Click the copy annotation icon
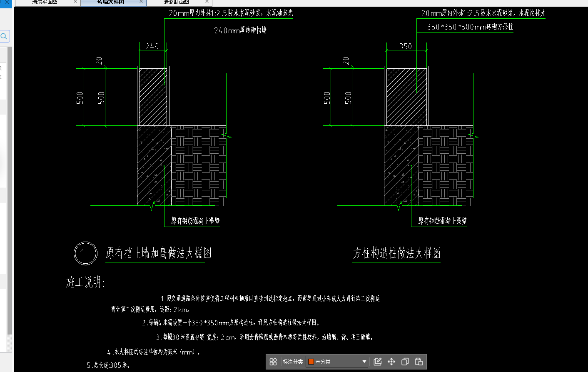 pos(405,362)
